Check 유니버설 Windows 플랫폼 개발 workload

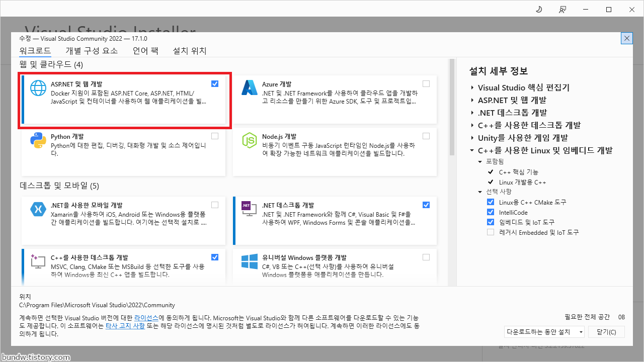426,257
